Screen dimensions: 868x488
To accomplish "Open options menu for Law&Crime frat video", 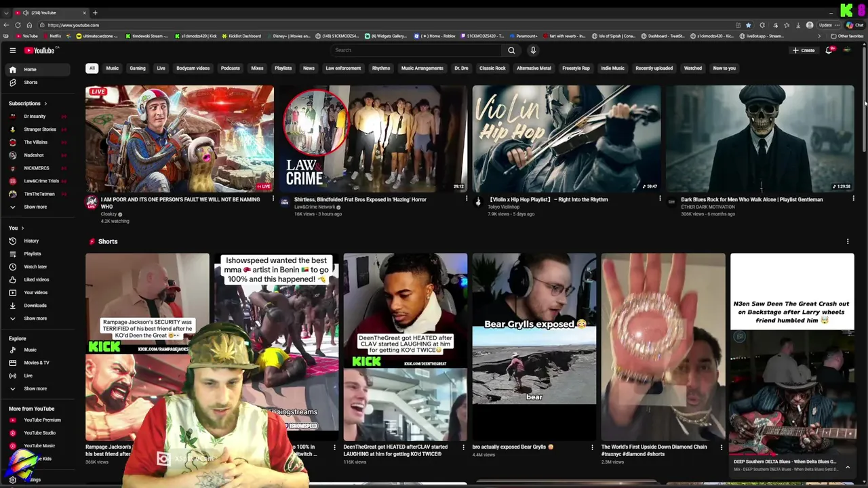I will pos(466,199).
